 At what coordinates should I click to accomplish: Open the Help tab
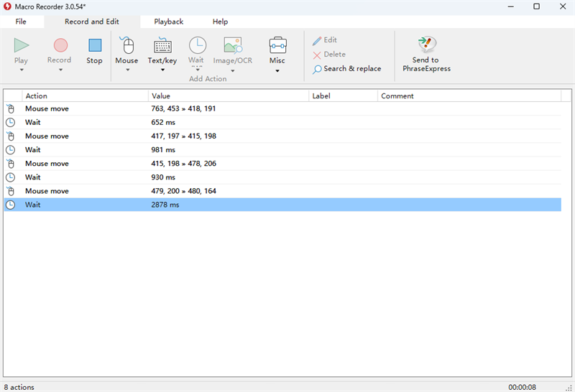click(x=220, y=22)
